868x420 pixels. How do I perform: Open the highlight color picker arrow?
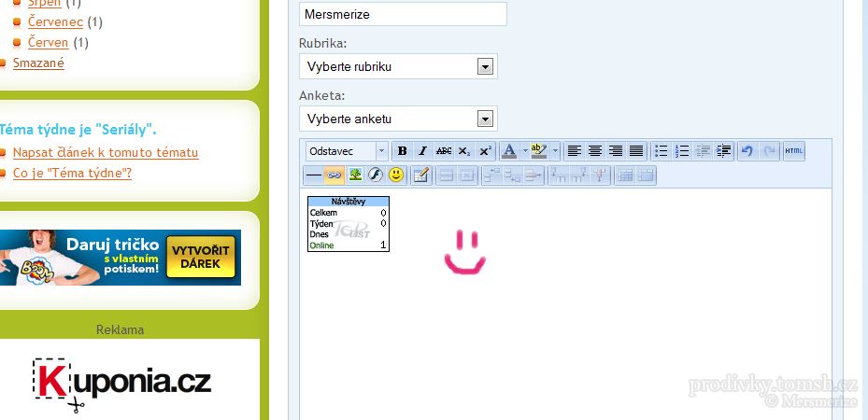coord(555,151)
